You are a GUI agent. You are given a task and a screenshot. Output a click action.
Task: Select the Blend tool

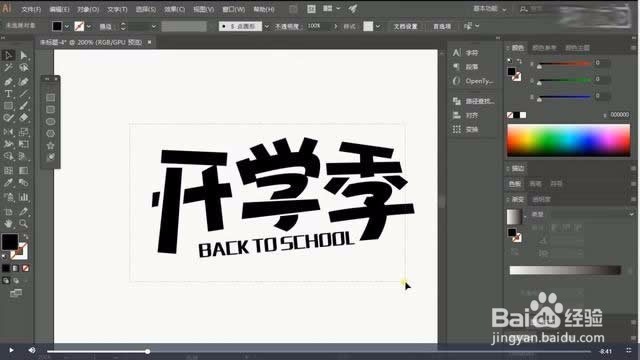point(24,183)
